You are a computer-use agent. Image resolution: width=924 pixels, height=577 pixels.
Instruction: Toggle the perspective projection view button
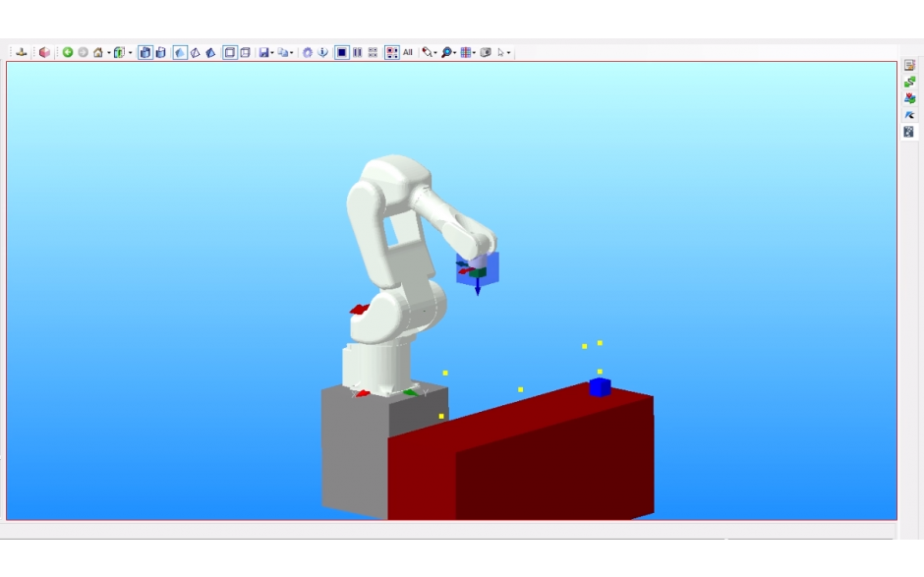tap(144, 52)
